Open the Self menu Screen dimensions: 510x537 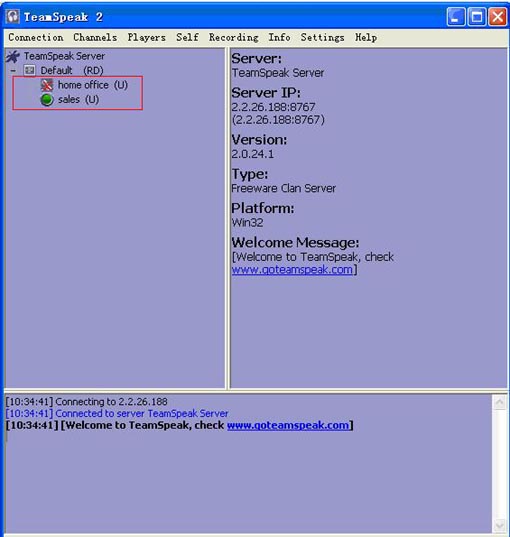click(x=187, y=37)
